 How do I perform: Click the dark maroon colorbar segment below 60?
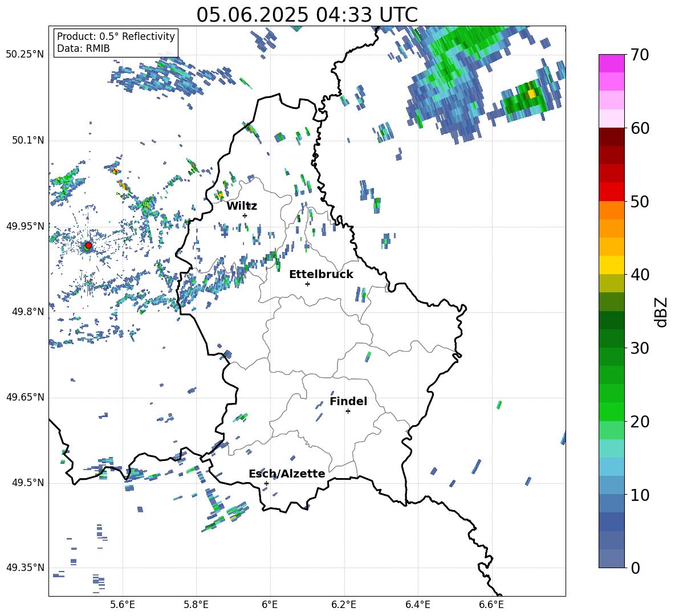[611, 137]
